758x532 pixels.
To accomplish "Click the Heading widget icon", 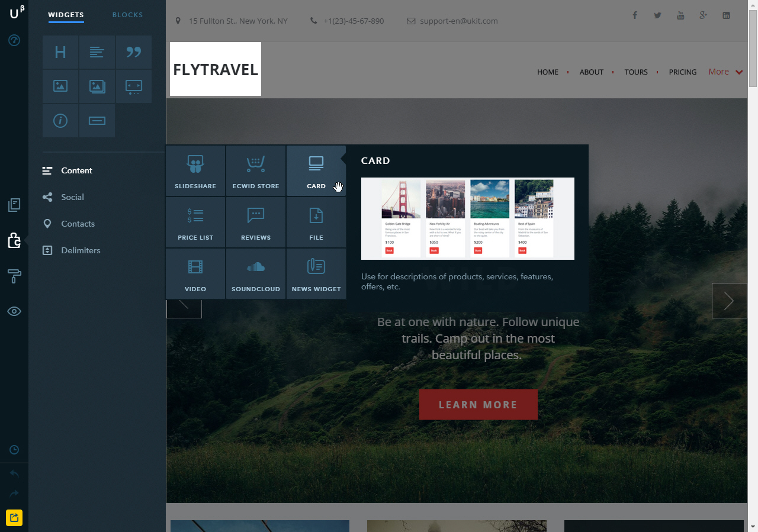I will 60,52.
